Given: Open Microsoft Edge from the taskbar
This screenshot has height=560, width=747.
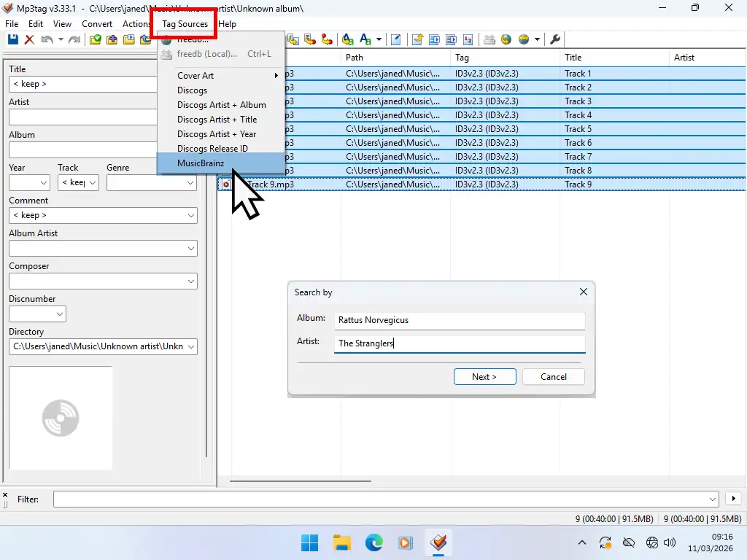Looking at the screenshot, I should point(373,542).
